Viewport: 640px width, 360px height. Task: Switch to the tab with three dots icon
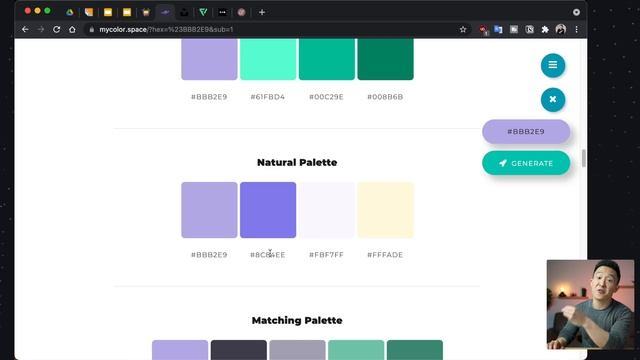(x=222, y=12)
